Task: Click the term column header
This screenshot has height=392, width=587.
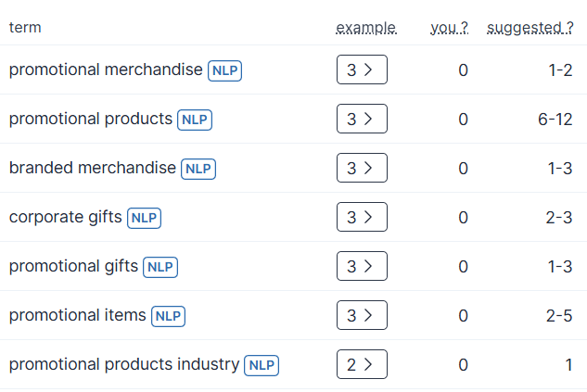Action: (25, 28)
